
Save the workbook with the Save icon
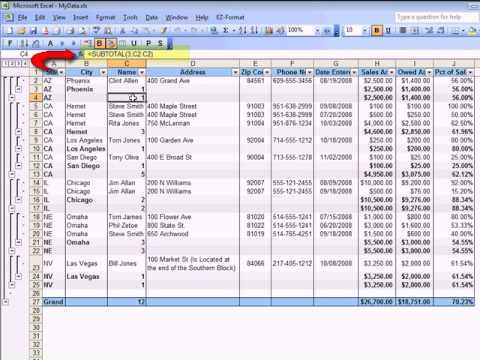[34, 31]
